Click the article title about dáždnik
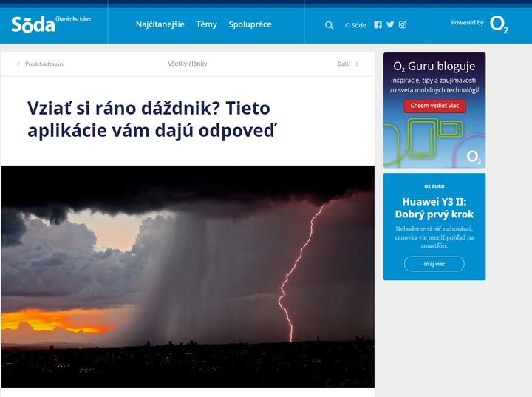 tap(149, 119)
